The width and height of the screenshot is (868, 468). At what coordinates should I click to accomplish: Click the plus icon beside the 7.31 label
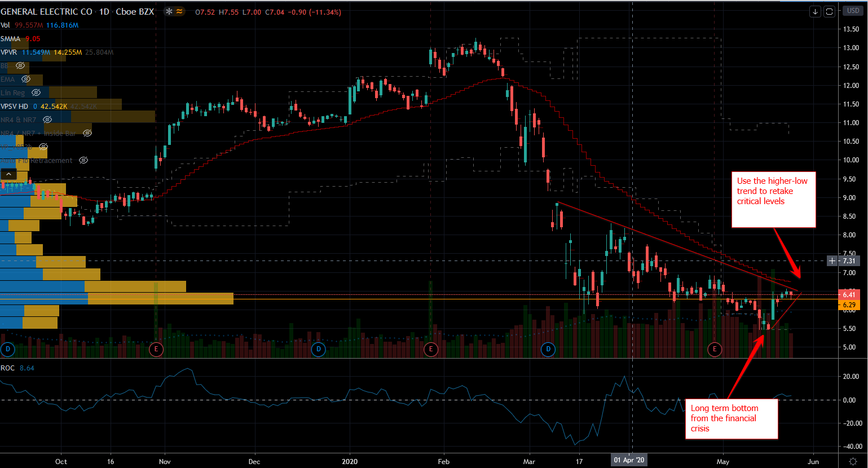[x=832, y=261]
